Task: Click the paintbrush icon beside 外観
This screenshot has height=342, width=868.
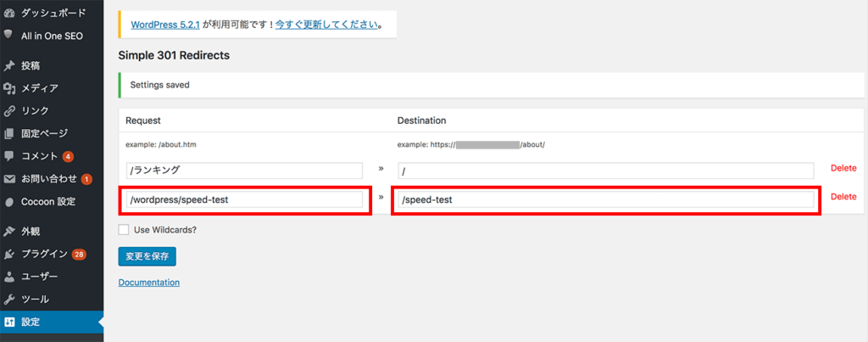Action: [8, 232]
